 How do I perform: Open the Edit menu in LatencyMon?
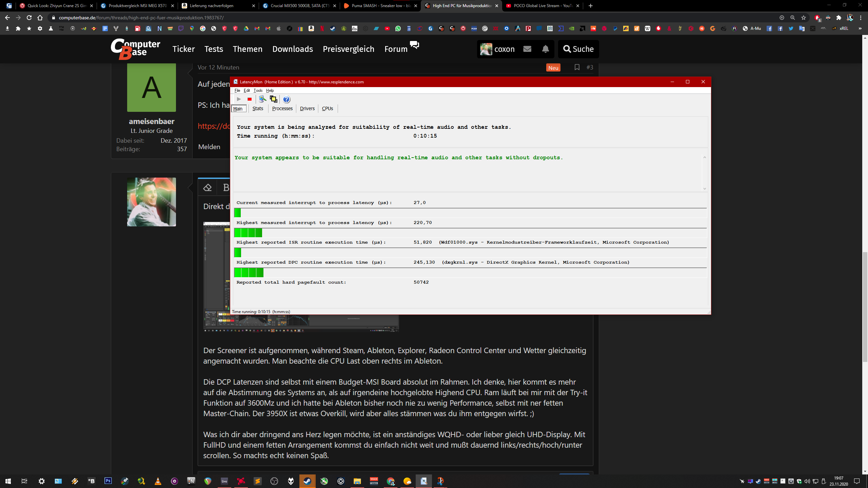tap(247, 90)
